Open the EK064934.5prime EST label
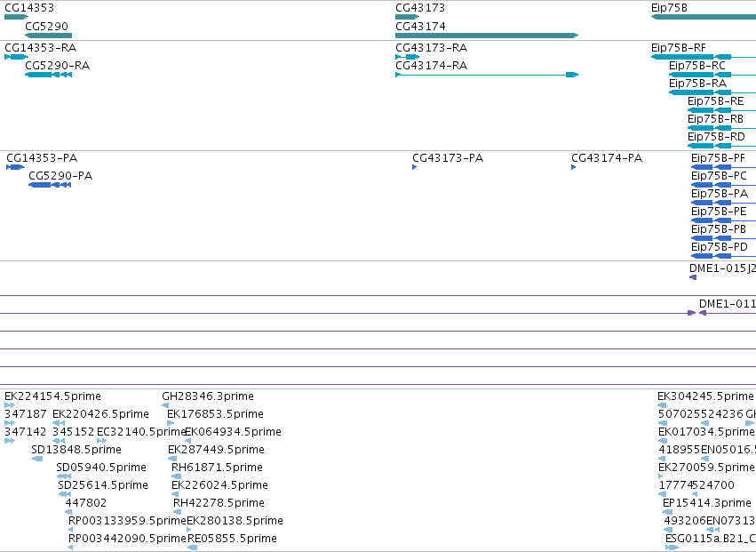The image size is (756, 552). pos(234,432)
